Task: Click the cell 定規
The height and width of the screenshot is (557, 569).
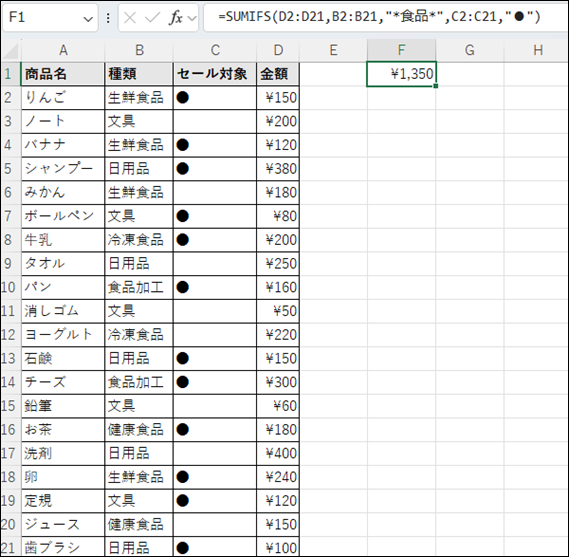Action: pyautogui.click(x=63, y=501)
